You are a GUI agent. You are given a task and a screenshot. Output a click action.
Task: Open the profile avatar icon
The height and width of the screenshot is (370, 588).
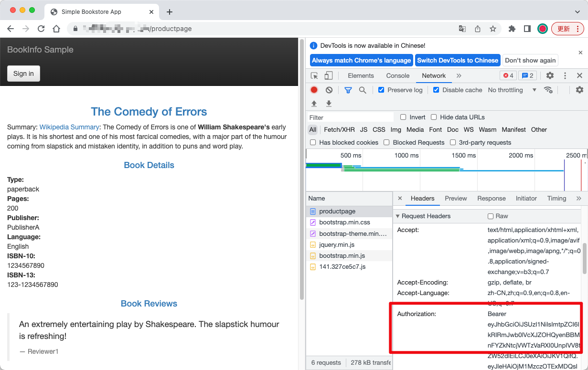[543, 29]
